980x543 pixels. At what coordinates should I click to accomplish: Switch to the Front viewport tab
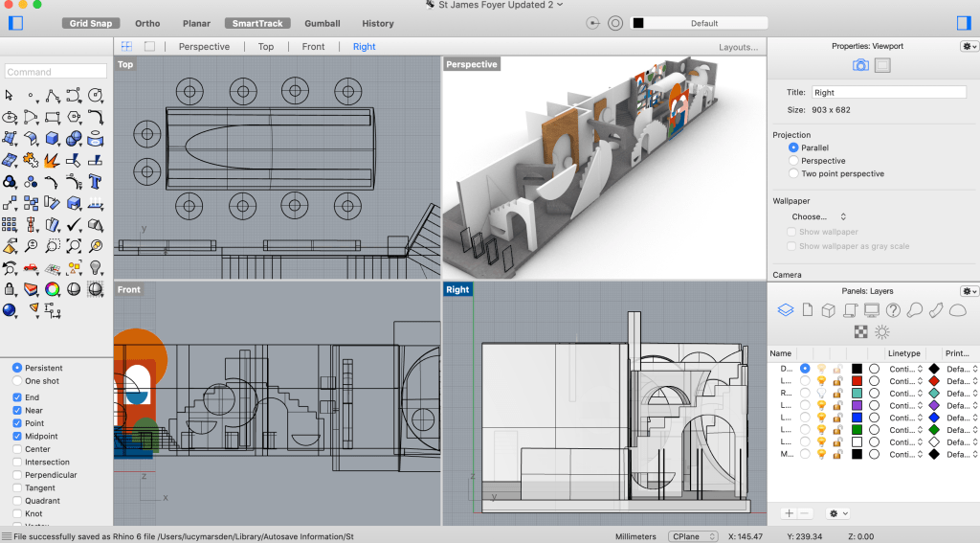313,46
